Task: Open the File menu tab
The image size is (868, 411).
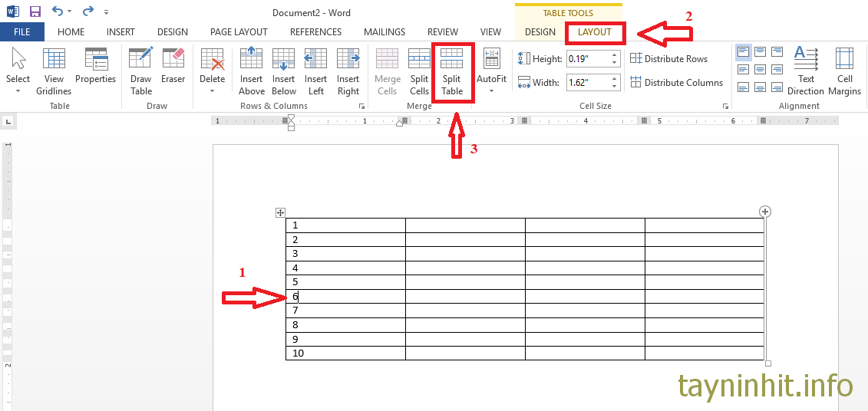Action: 22,32
